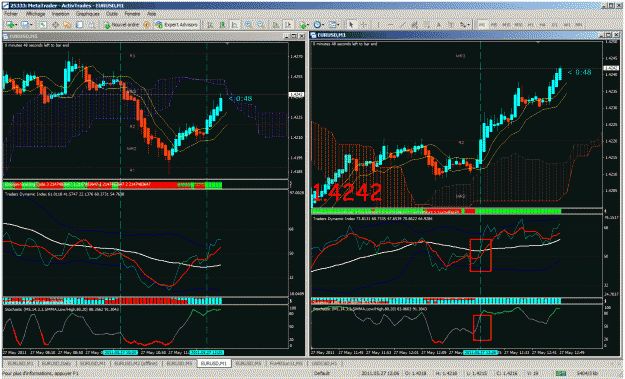This screenshot has width=625, height=379.
Task: Set timeframe to MN
Action: point(578,25)
